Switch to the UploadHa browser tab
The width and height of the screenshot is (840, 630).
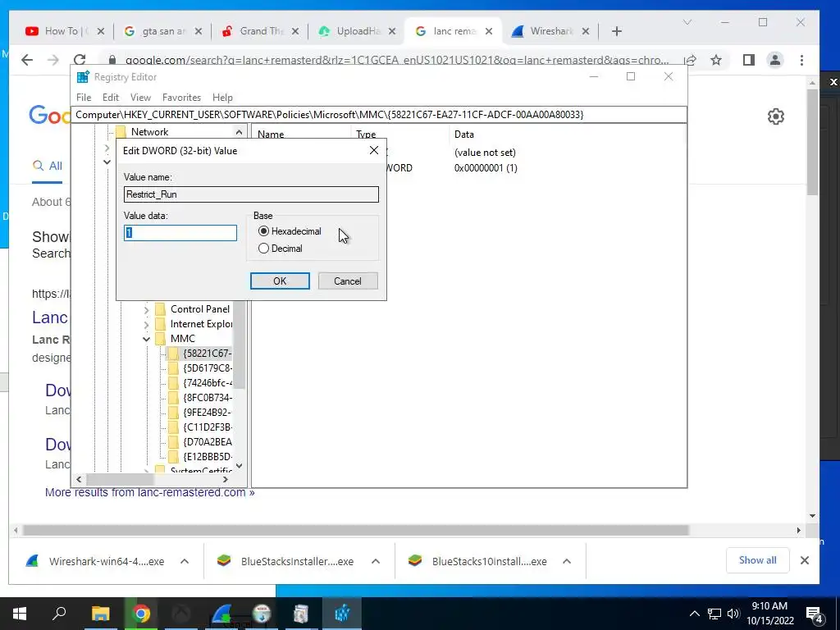click(x=356, y=31)
